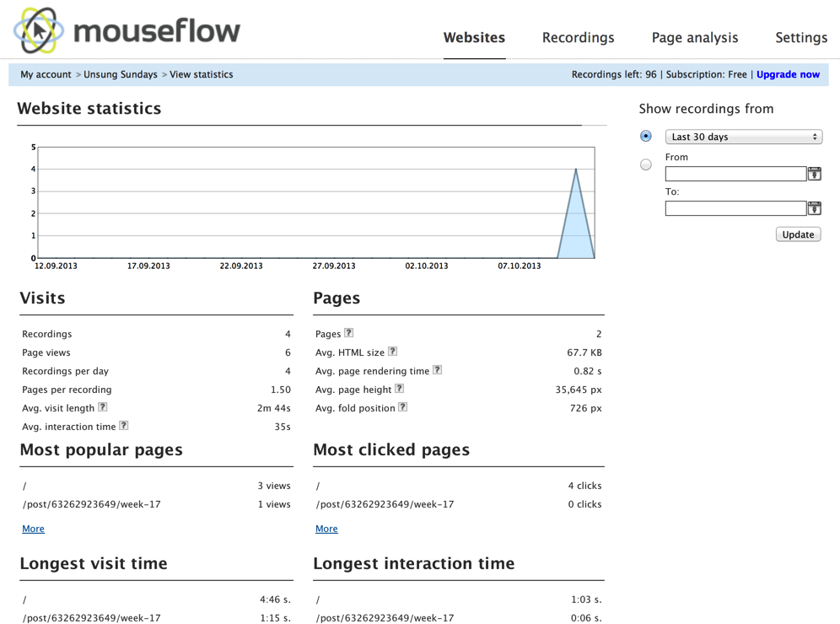Click help icon beside Avg. visit length
Viewport: 840px width, 624px height.
click(103, 407)
